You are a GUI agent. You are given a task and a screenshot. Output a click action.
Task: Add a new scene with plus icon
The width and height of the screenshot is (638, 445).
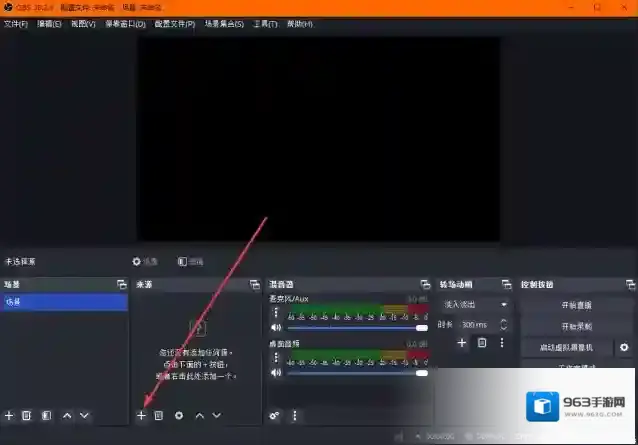(x=9, y=415)
